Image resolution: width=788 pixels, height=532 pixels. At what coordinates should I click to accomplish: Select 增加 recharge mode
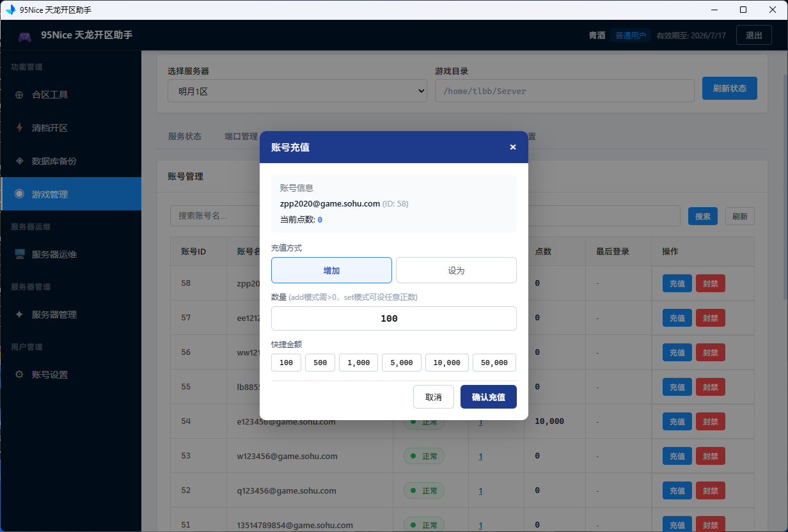[331, 270]
